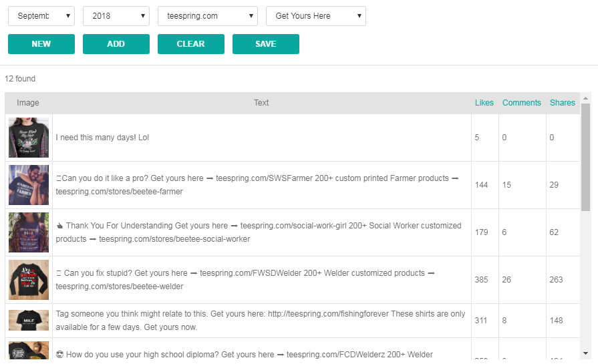Click the vertical scrollbar thumb

585,157
